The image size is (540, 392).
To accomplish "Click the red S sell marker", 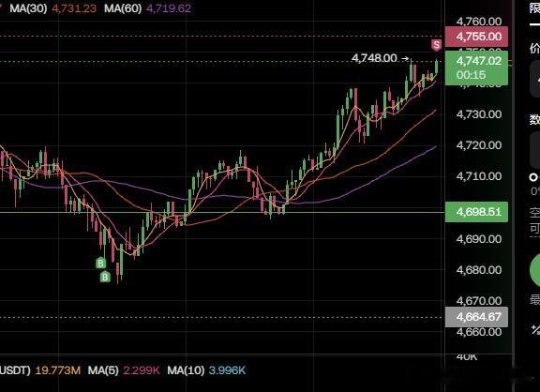I will coord(436,45).
